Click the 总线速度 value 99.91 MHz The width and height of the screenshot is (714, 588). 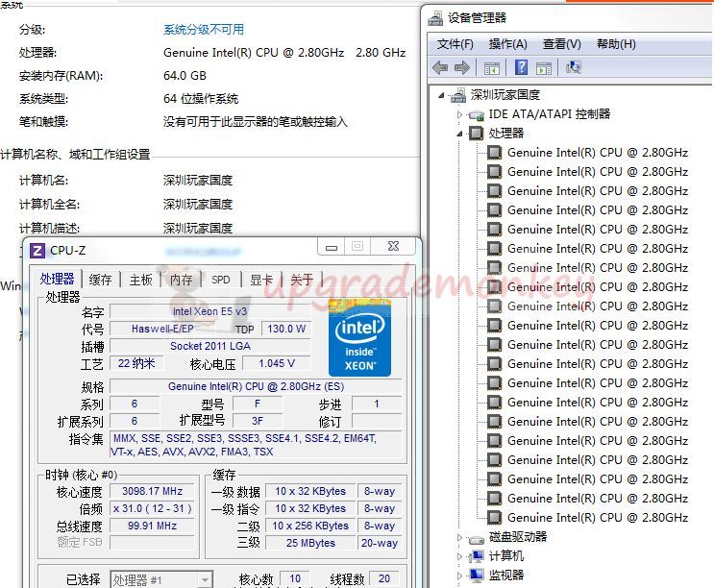(153, 526)
